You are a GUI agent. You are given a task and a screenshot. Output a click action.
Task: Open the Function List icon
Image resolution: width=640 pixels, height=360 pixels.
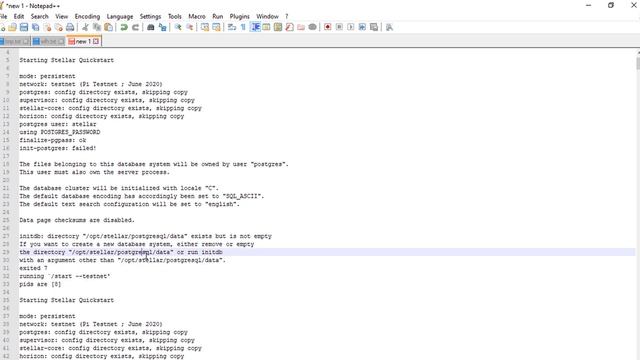[x=289, y=27]
